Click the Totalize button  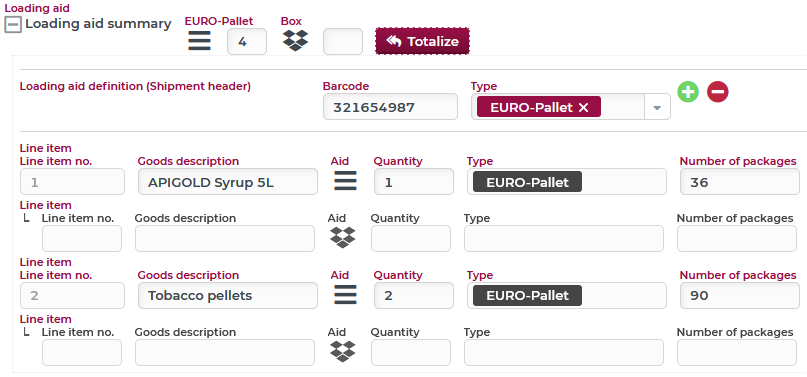422,41
